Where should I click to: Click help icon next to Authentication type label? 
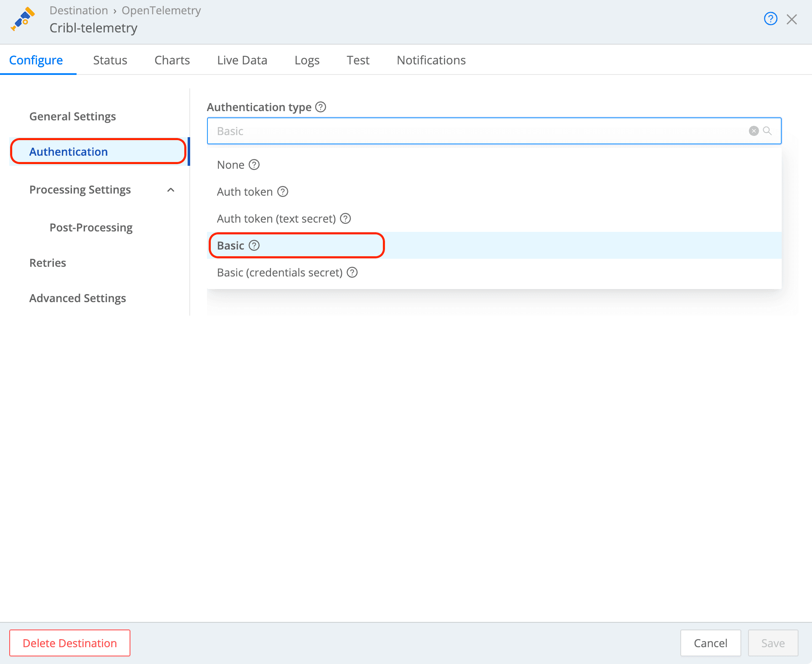pos(320,107)
